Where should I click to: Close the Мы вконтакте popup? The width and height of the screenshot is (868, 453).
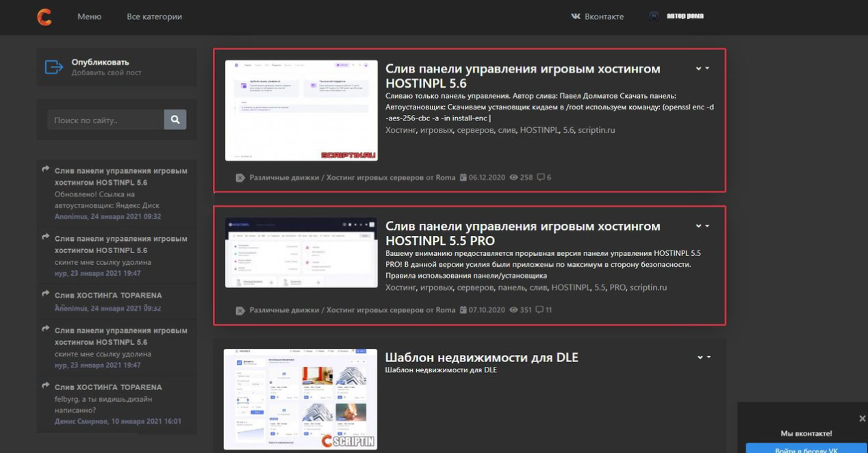[862, 418]
